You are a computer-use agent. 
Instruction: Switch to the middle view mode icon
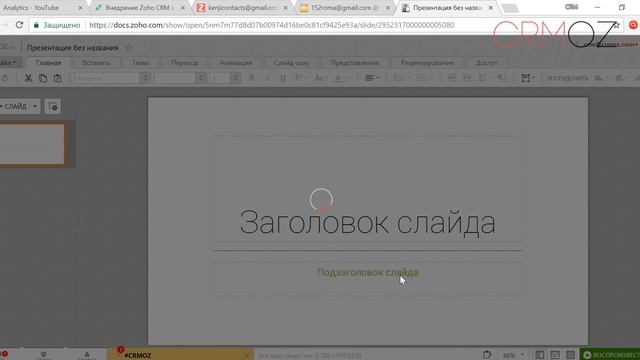point(555,355)
